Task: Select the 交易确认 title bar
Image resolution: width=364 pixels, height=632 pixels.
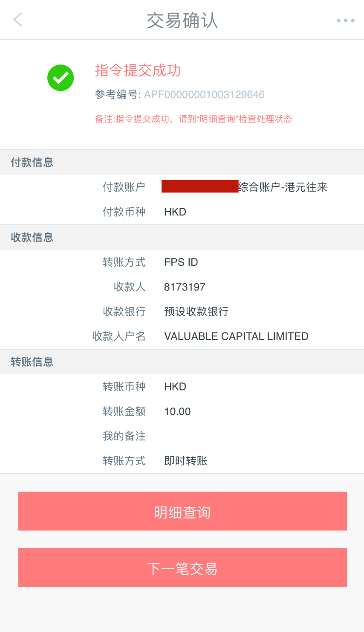Action: 182,20
